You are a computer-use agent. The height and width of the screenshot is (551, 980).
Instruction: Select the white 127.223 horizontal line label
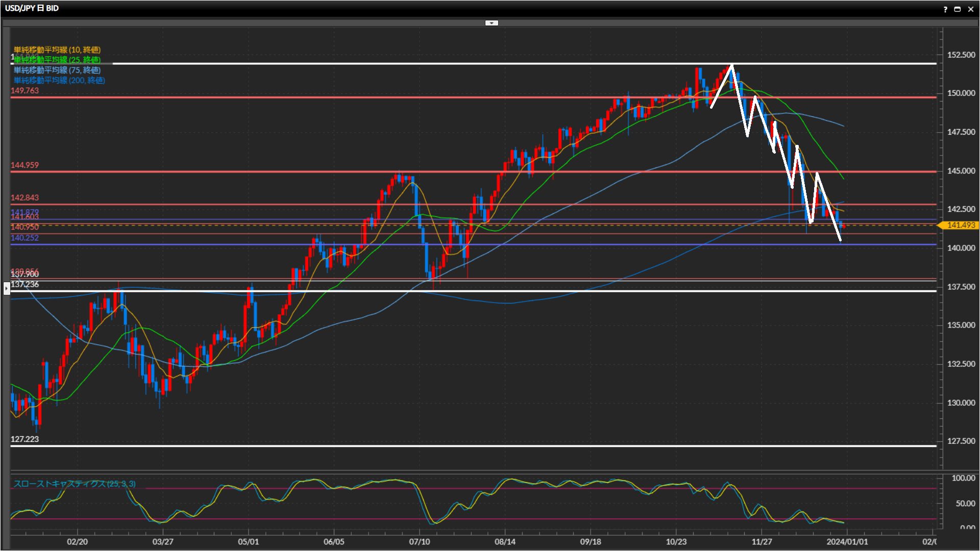click(x=24, y=439)
